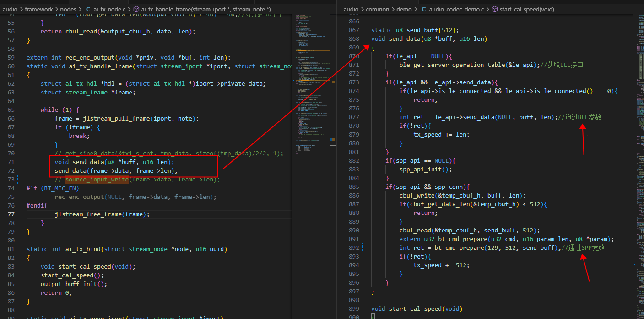Click 'jlstream_free_frame(frame);' statement
The image size is (644, 319).
[102, 214]
